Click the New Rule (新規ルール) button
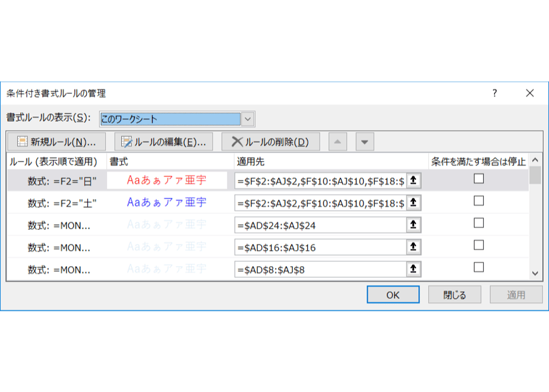 pos(56,142)
